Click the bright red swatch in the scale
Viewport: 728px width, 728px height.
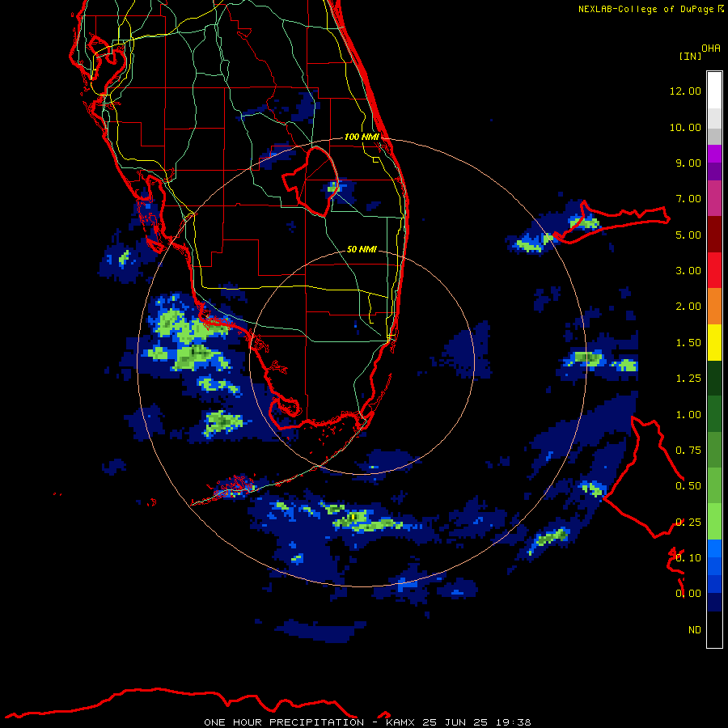pos(714,271)
